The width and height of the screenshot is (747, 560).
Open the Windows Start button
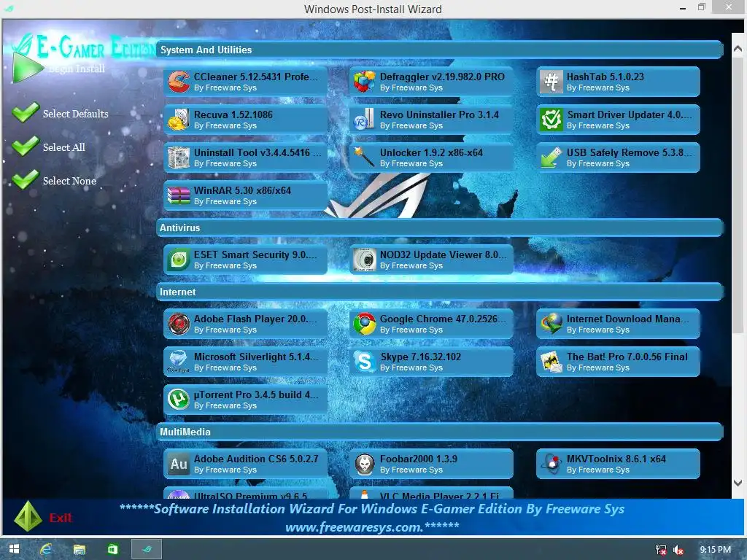tap(14, 549)
